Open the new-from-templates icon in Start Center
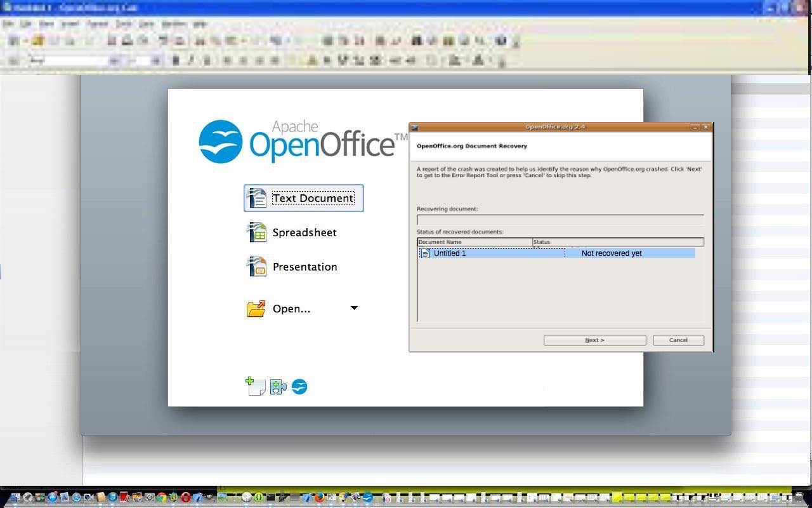The width and height of the screenshot is (812, 508). (255, 386)
